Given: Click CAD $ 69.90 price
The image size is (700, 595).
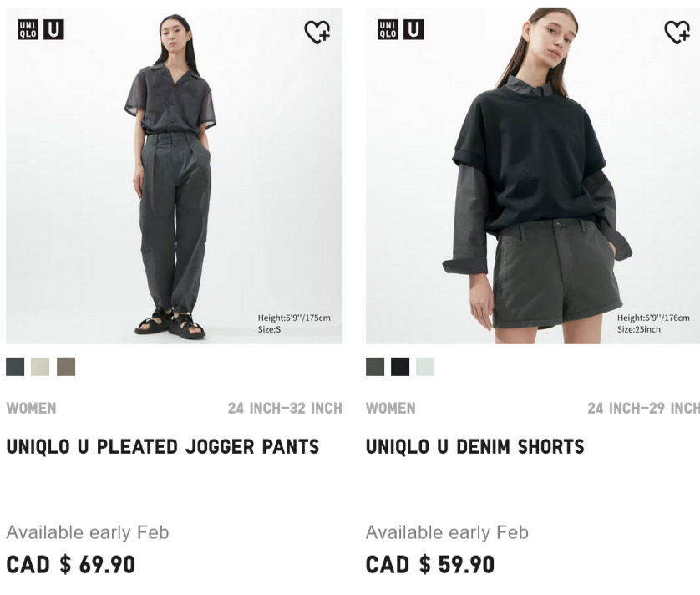Looking at the screenshot, I should pos(70,565).
